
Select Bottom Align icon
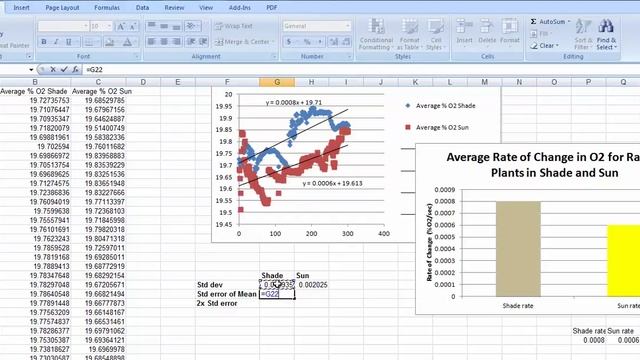[x=176, y=27]
